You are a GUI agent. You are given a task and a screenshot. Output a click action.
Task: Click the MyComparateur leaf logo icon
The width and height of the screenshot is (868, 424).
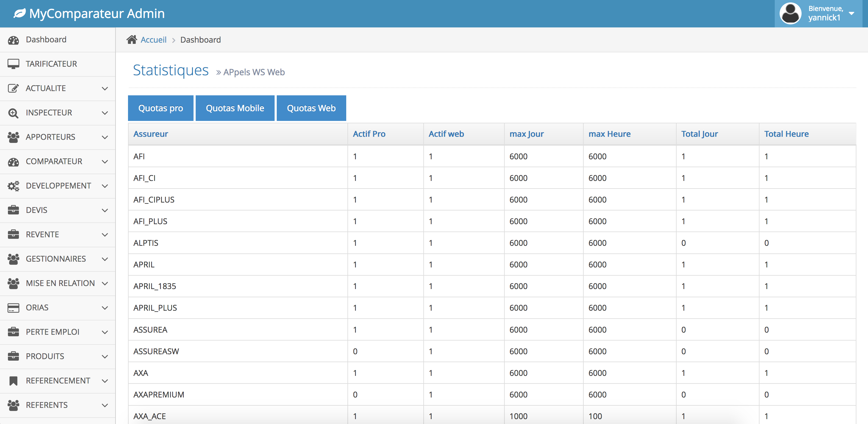[20, 13]
